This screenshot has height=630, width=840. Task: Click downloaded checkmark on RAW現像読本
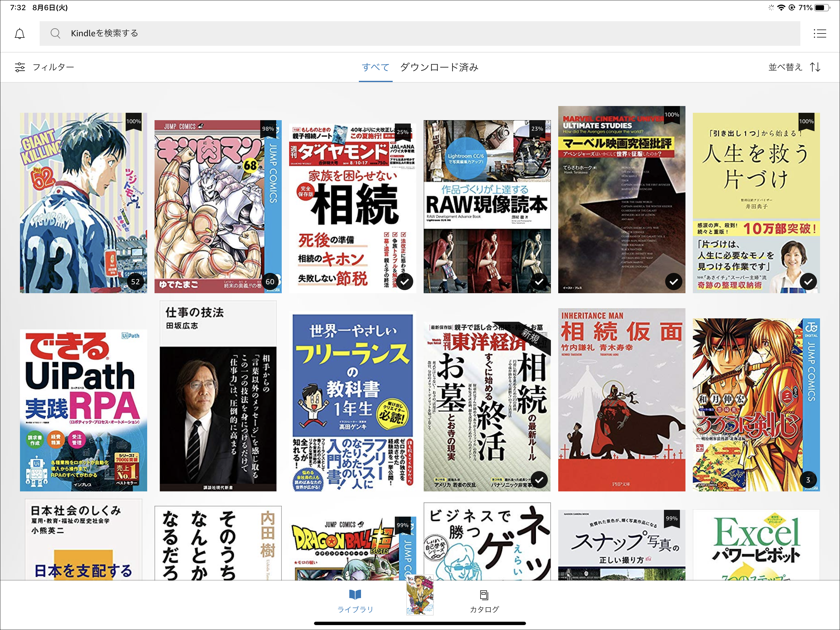point(539,282)
